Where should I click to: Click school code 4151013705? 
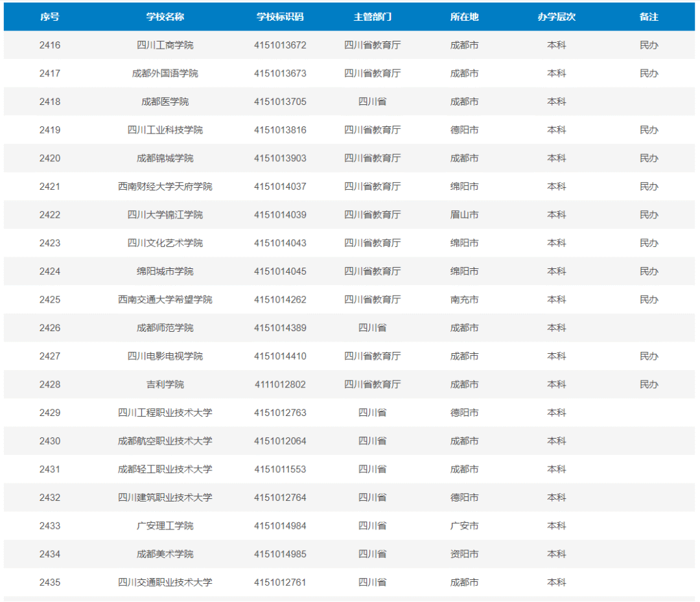click(281, 102)
